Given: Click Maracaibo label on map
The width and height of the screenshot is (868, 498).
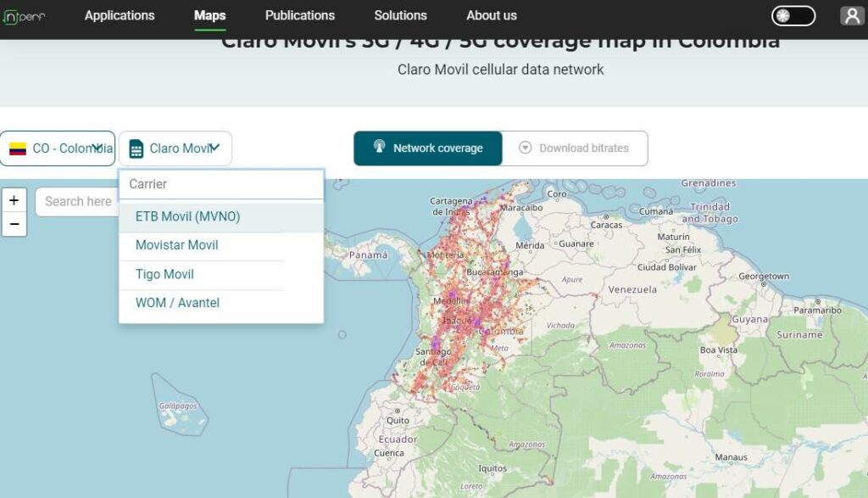Looking at the screenshot, I should pyautogui.click(x=521, y=208).
